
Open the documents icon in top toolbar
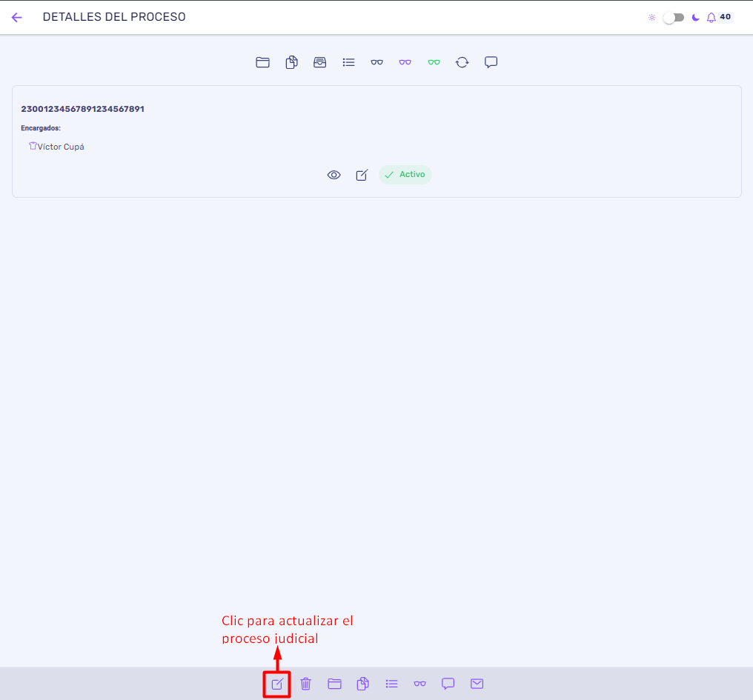click(291, 62)
